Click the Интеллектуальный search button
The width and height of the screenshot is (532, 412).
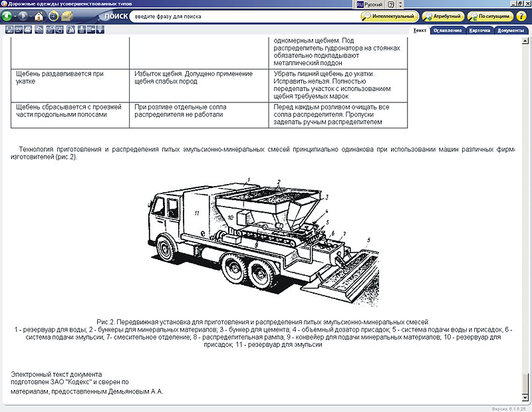[x=390, y=16]
